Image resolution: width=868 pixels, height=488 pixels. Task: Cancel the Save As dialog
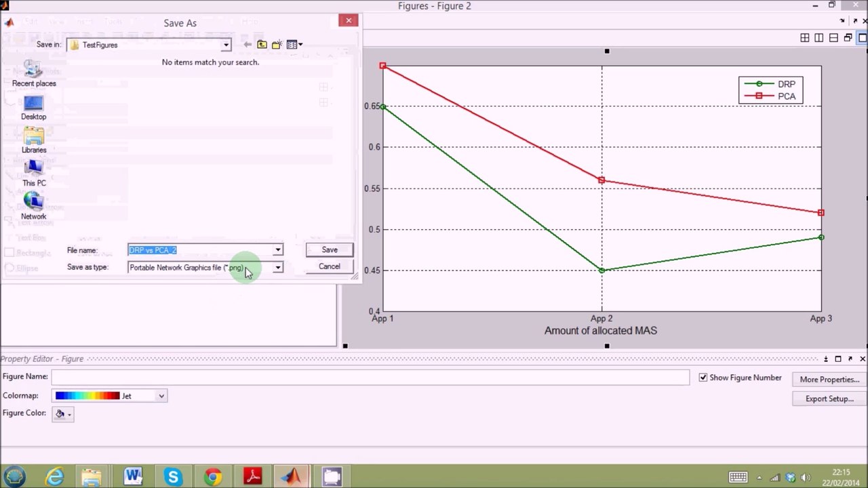pos(330,266)
